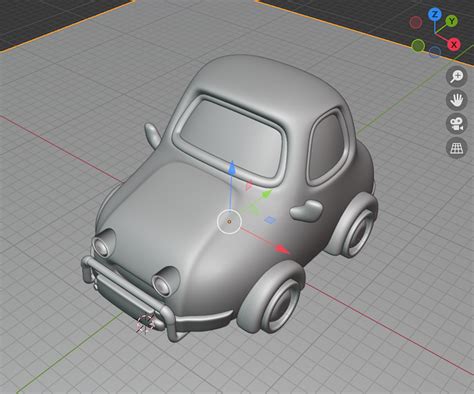Snap view to the blue Z axis
Screen dimensions: 474x394
click(434, 14)
